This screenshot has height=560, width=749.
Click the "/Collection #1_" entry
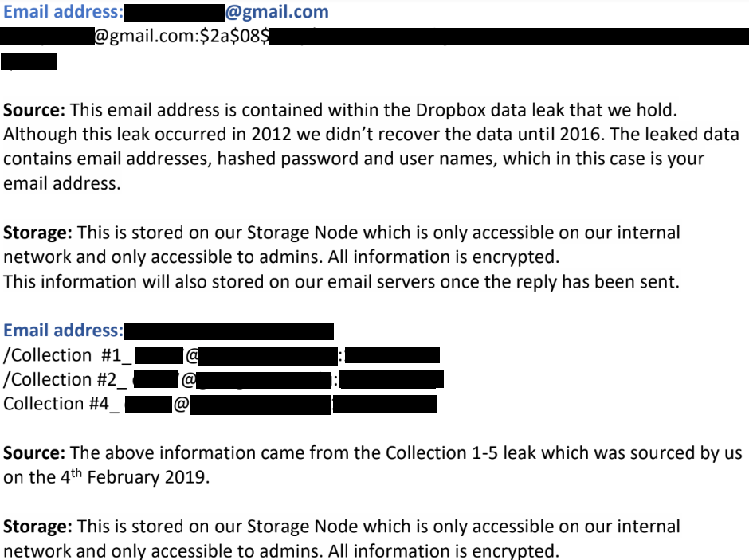[x=68, y=355]
